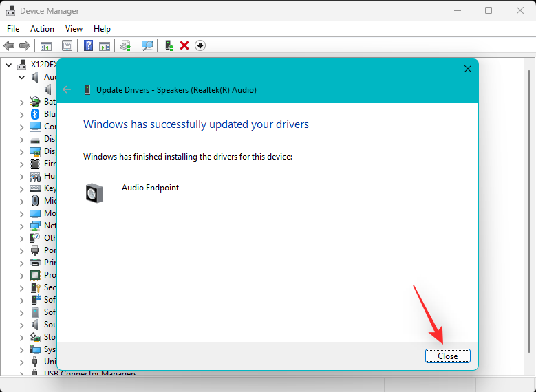Click 'Update Drivers - Speakers (Realtek(R) Audio)' title
Viewport: 536px width, 392px height.
tap(176, 90)
